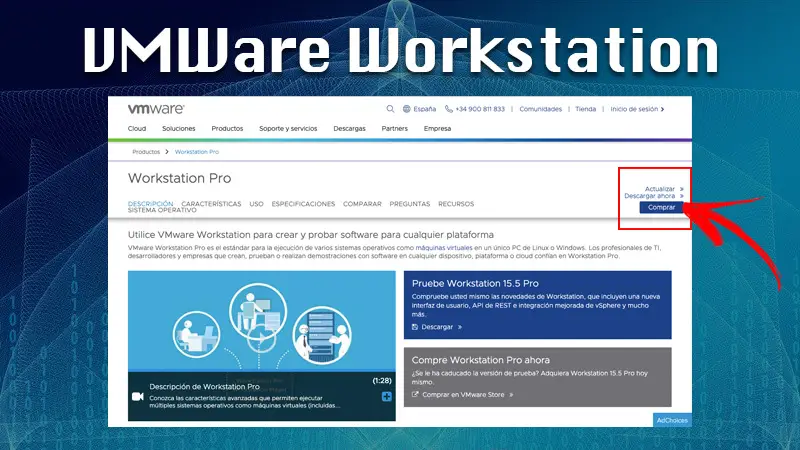Open the Productos menu
Screen dimensions: 800x450
coord(227,129)
